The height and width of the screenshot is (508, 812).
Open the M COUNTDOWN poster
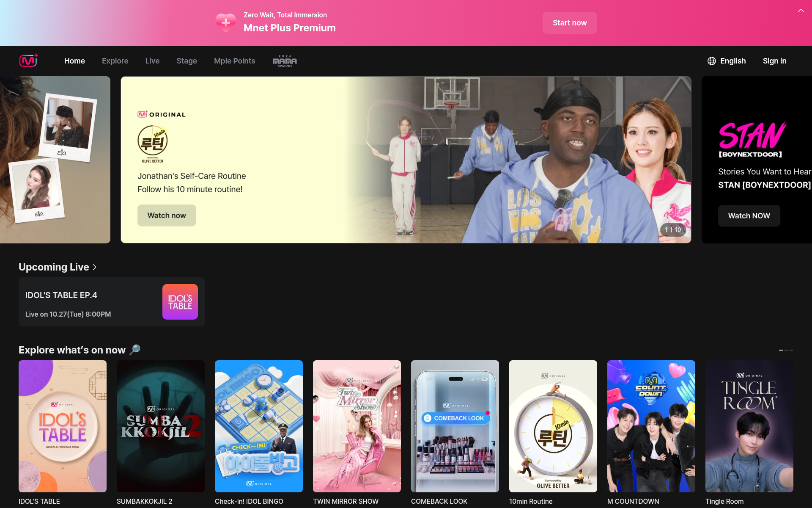[651, 426]
